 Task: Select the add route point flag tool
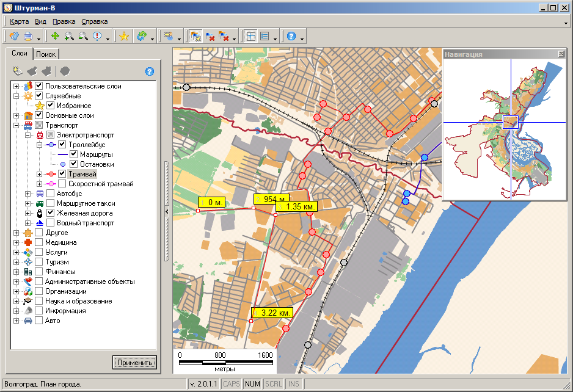point(196,36)
